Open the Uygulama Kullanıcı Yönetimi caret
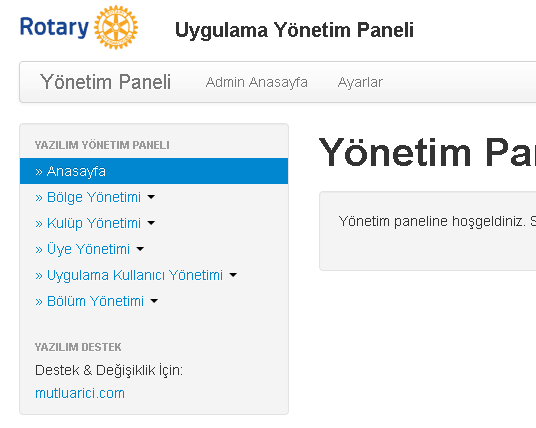The height and width of the screenshot is (428, 536). 233,275
